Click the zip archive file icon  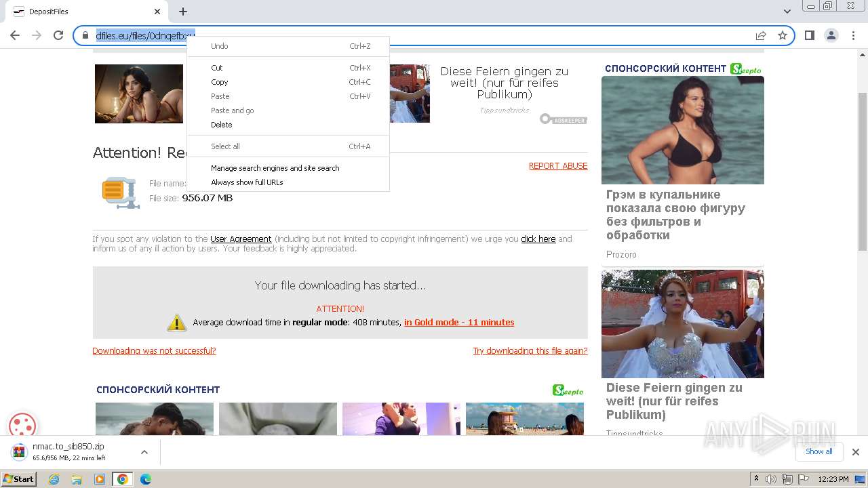pos(121,192)
